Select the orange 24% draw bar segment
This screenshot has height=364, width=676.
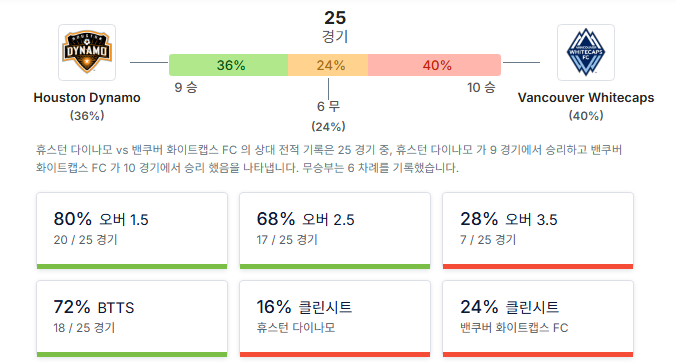pos(328,65)
